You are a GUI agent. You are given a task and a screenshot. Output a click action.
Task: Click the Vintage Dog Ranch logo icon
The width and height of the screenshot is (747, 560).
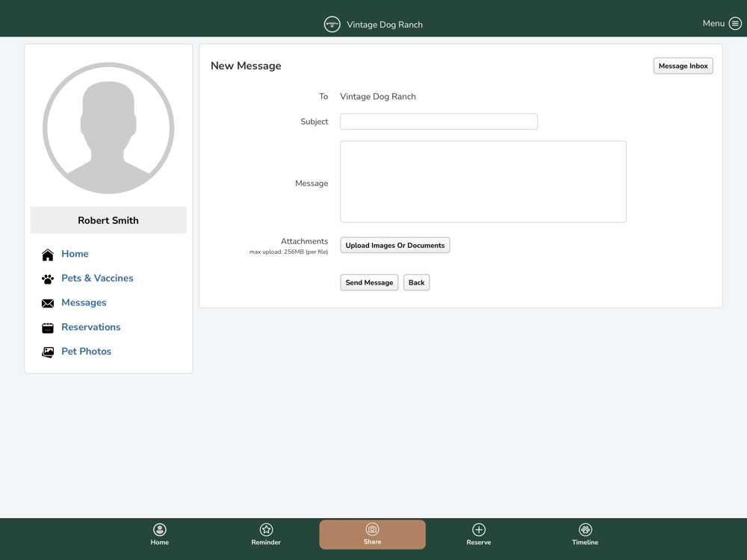click(332, 25)
